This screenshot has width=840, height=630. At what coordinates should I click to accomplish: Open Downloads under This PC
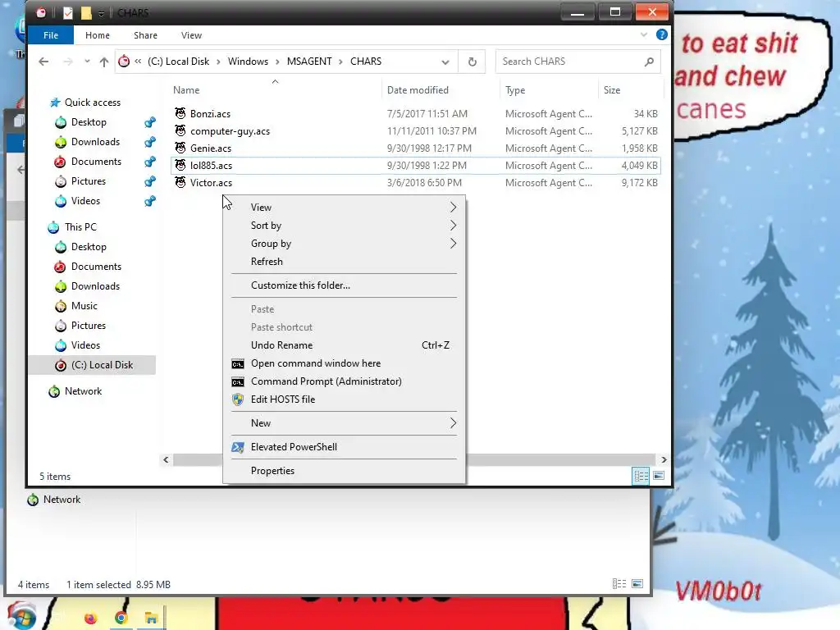pos(95,286)
